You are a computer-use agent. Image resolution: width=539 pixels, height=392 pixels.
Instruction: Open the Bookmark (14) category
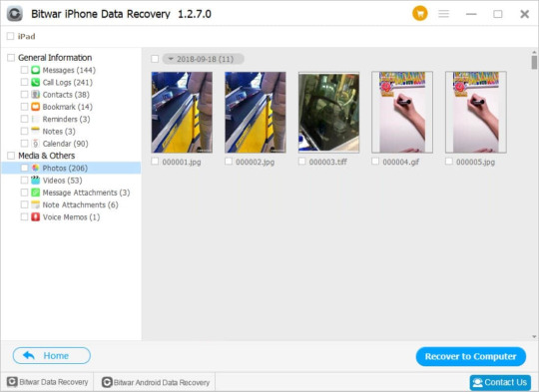click(68, 107)
